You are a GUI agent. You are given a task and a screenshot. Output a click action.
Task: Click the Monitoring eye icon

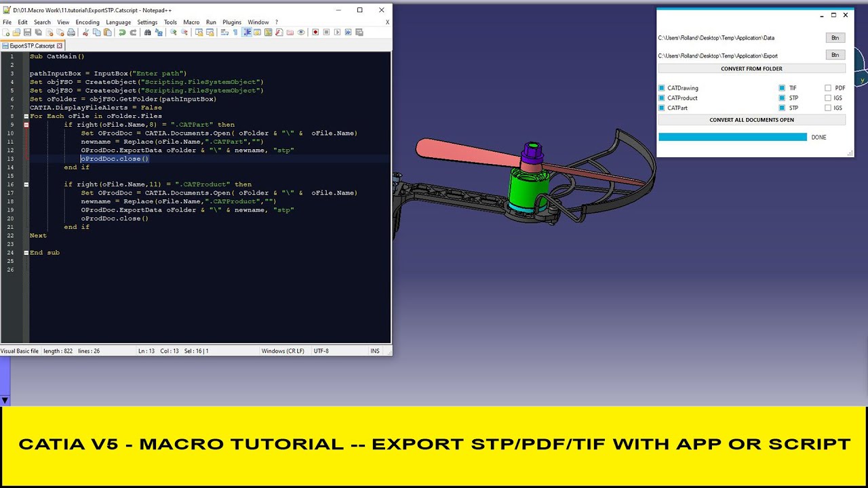[x=301, y=33]
